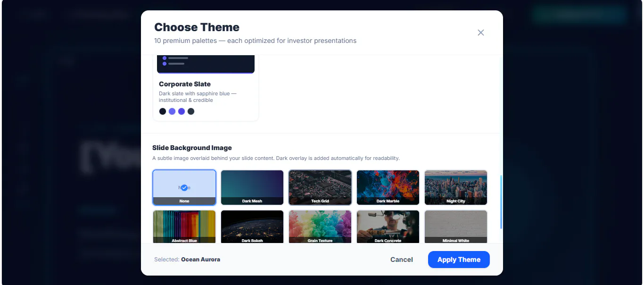The width and height of the screenshot is (644, 285).
Task: Click the '10 premium palettes' subtitle text
Action: click(x=255, y=41)
